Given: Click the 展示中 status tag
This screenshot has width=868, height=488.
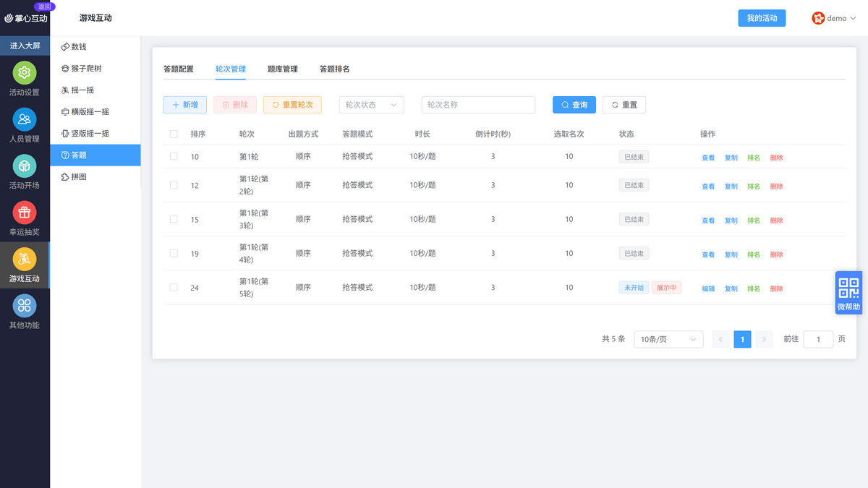Looking at the screenshot, I should (666, 287).
